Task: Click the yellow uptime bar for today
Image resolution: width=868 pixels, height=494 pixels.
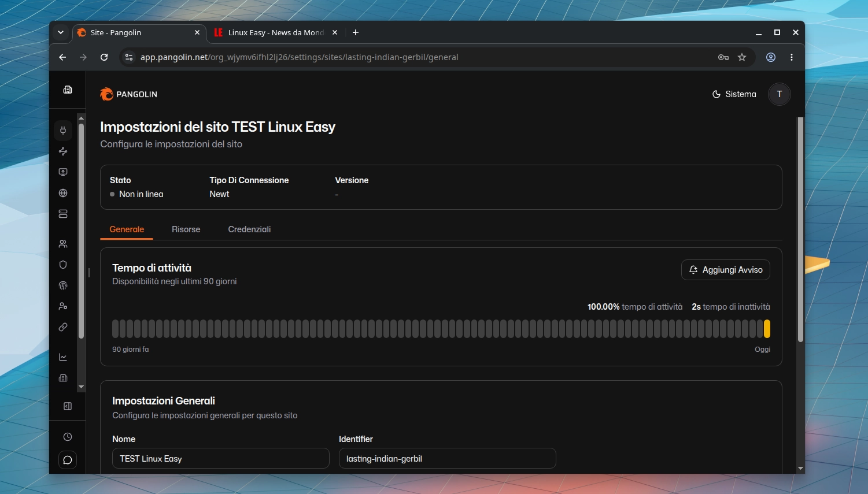Action: [767, 329]
